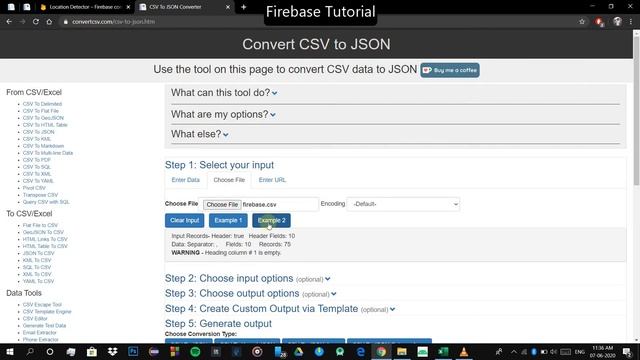This screenshot has height=360, width=640.
Task: Open the JSON To CSV link
Action: (x=38, y=253)
